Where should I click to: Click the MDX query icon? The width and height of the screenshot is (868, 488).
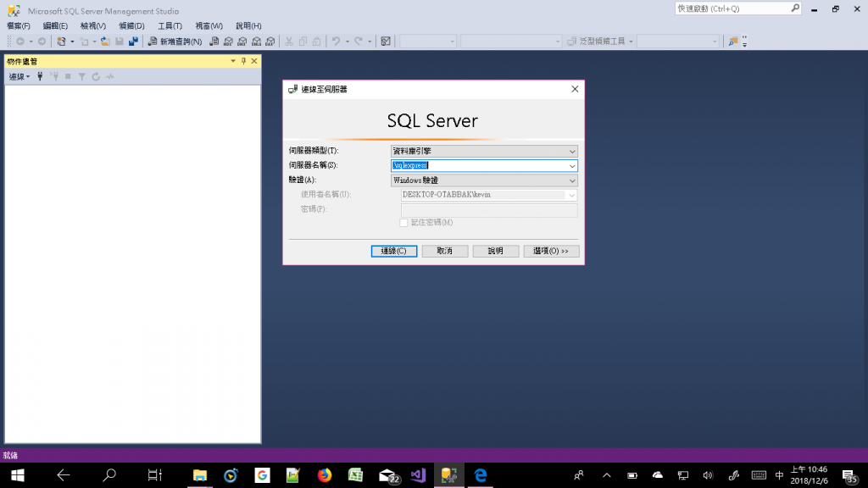[x=228, y=42]
